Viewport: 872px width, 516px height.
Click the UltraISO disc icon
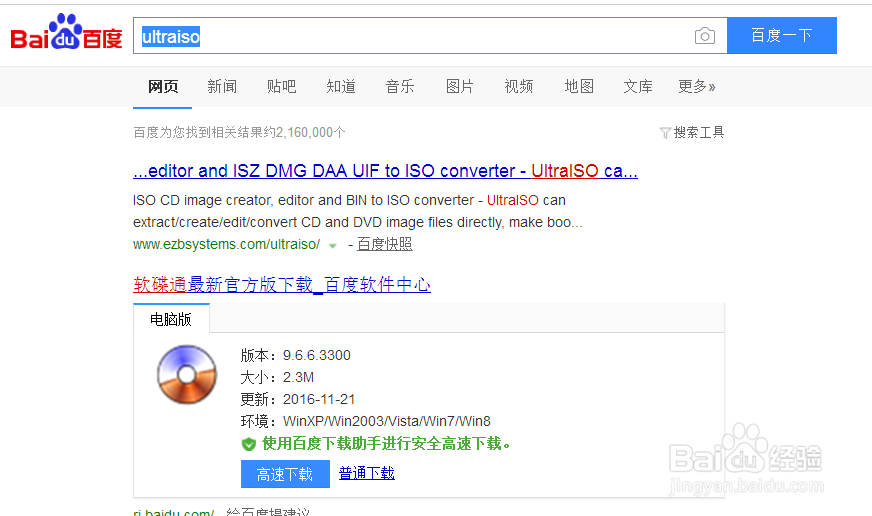(x=187, y=375)
